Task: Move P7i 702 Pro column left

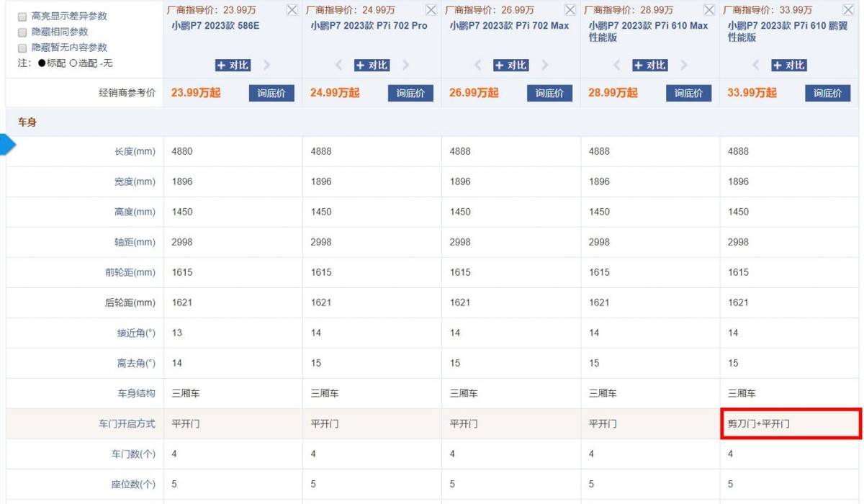Action: click(338, 65)
